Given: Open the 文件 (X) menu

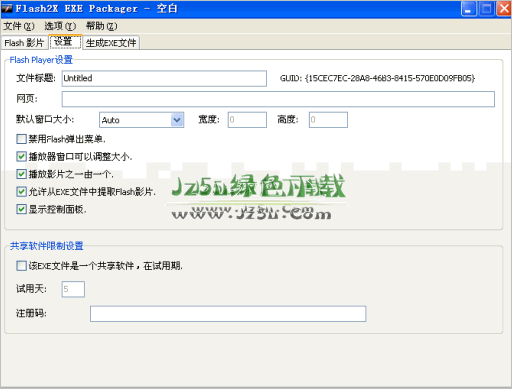Looking at the screenshot, I should point(19,26).
